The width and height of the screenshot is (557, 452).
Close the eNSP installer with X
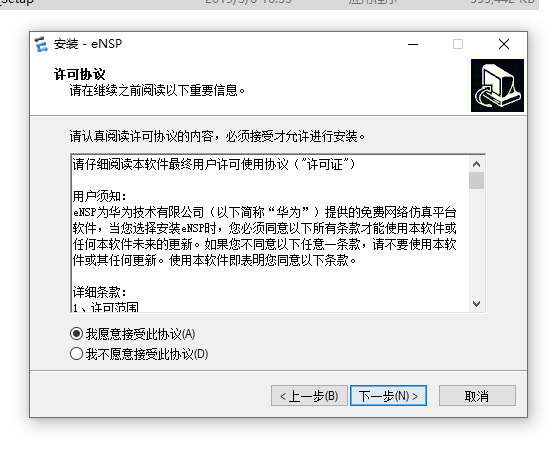click(504, 44)
